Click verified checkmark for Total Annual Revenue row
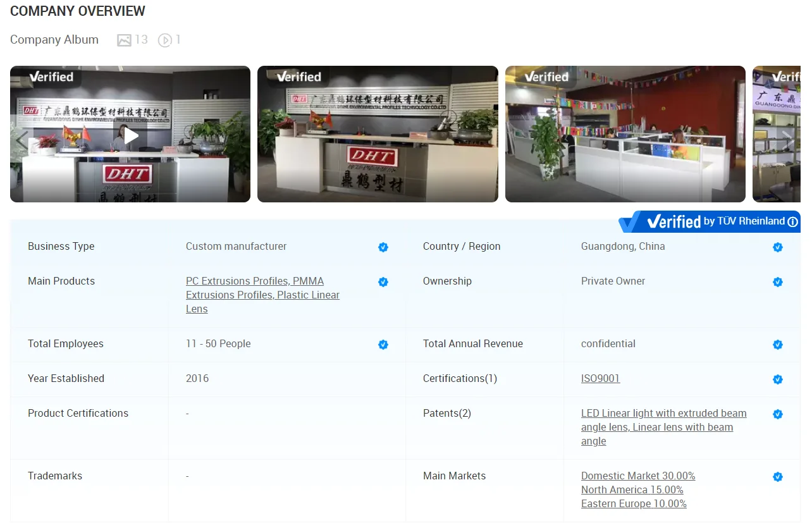The image size is (812, 523). click(778, 345)
